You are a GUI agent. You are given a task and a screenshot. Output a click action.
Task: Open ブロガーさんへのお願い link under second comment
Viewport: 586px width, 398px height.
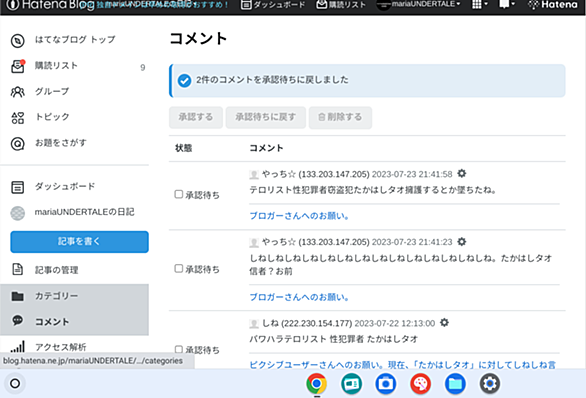click(299, 297)
